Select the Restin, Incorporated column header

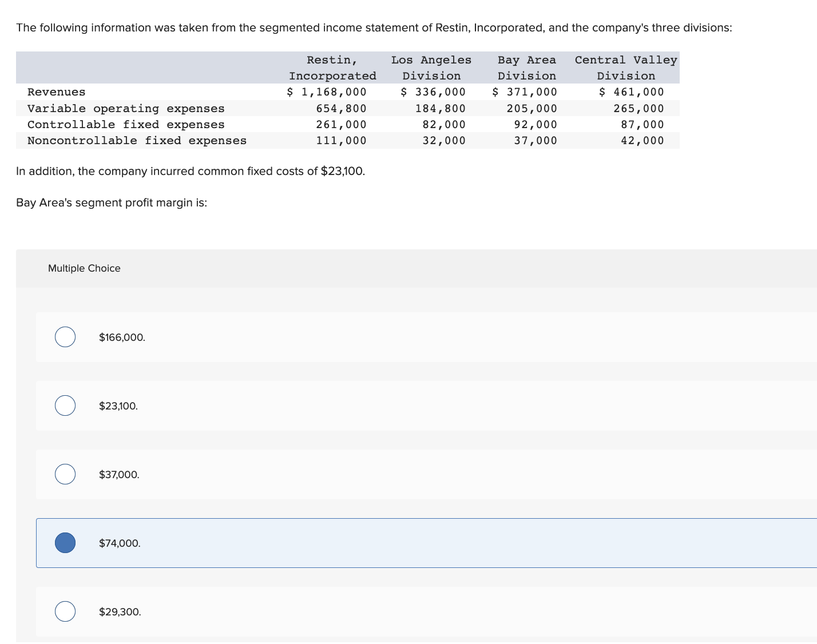coord(332,67)
